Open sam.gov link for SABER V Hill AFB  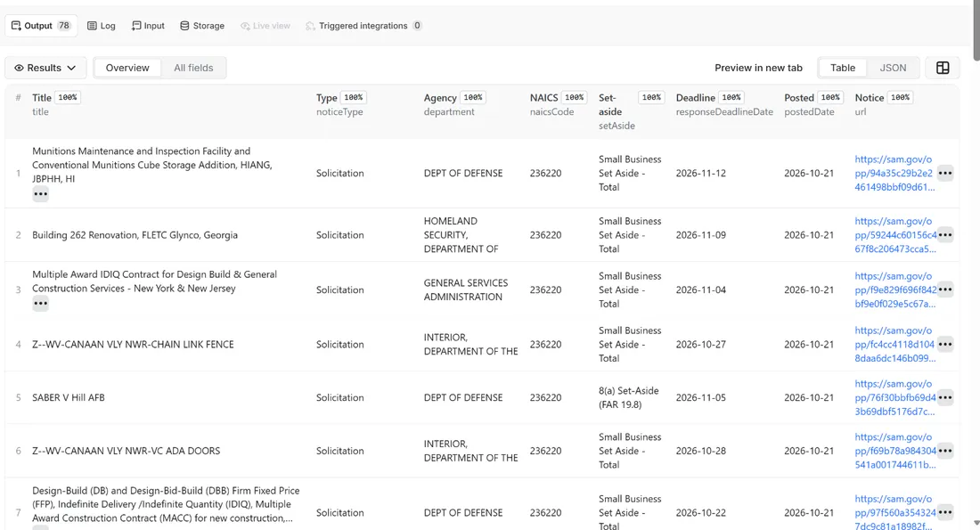point(895,397)
